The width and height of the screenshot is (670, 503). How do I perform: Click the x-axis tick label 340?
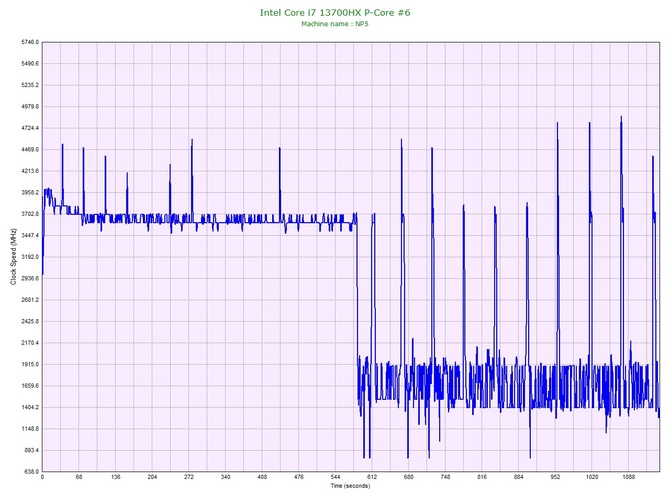click(x=226, y=477)
